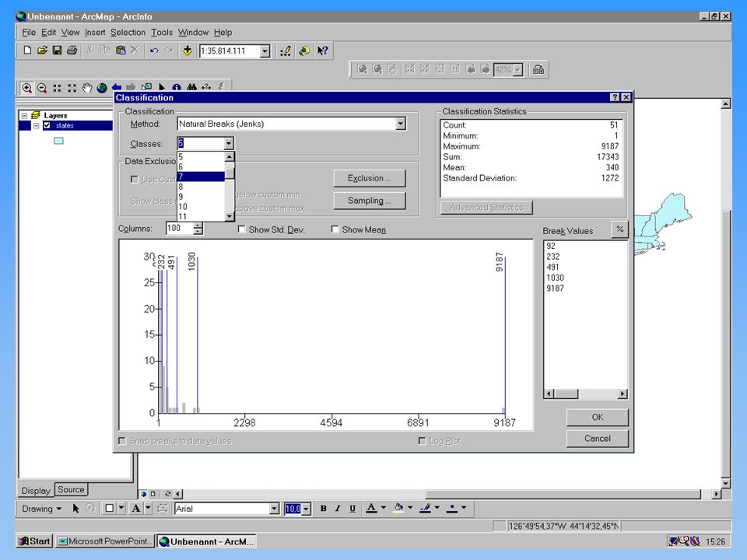Toggle bold text formatting

pyautogui.click(x=324, y=509)
